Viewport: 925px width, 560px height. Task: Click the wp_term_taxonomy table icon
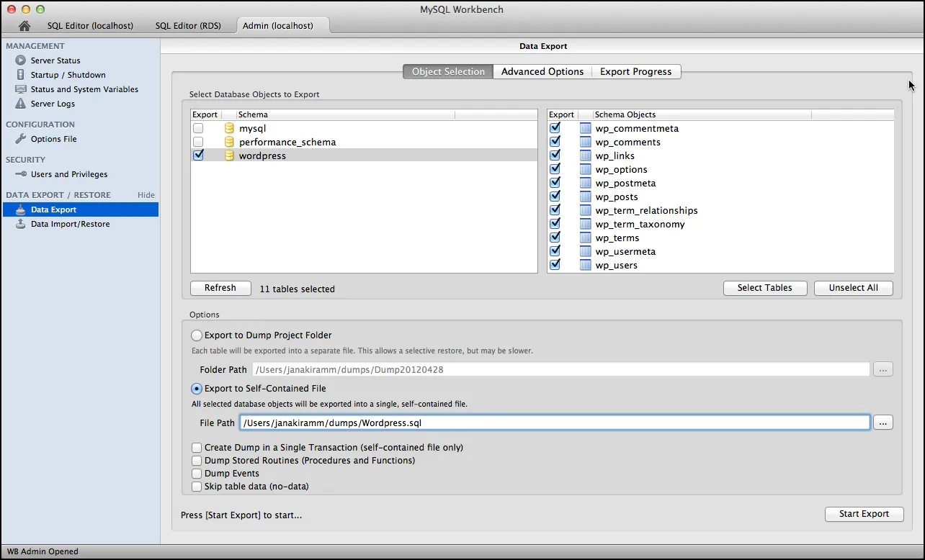pyautogui.click(x=585, y=224)
